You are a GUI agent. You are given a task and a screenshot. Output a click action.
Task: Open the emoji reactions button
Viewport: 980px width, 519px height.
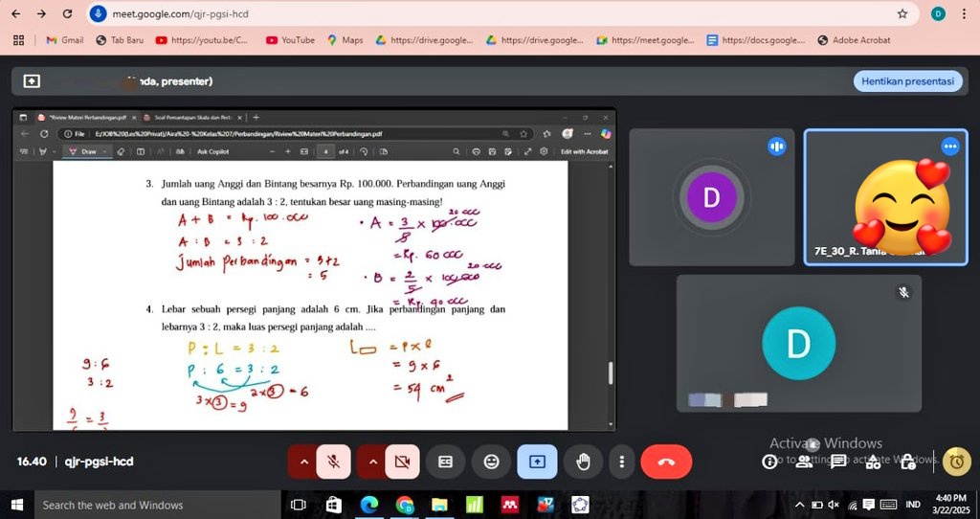[492, 462]
